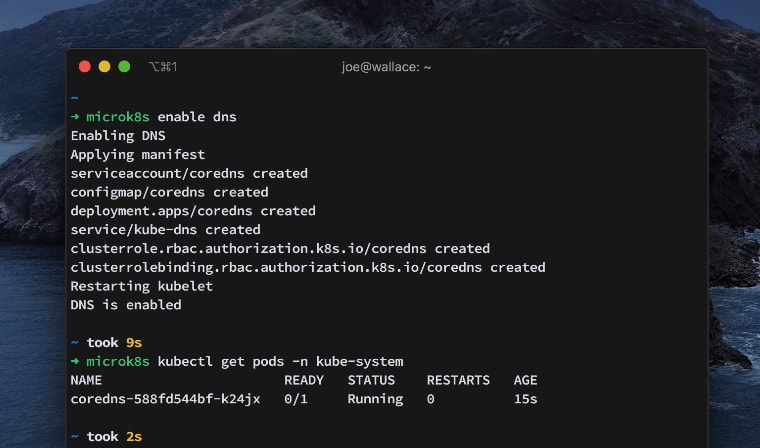Close the terminal window with the red button
The height and width of the screenshot is (448, 760).
(x=85, y=66)
